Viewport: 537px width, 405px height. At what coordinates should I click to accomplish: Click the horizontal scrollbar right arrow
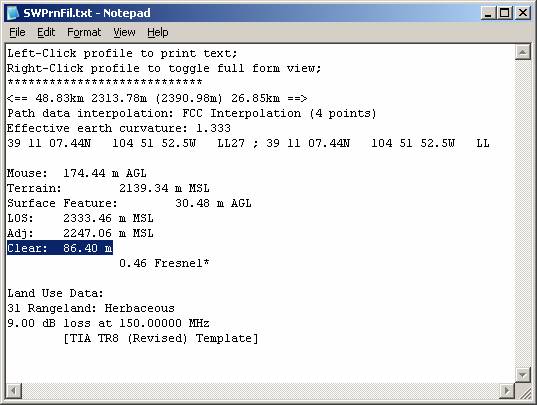pyautogui.click(x=507, y=391)
